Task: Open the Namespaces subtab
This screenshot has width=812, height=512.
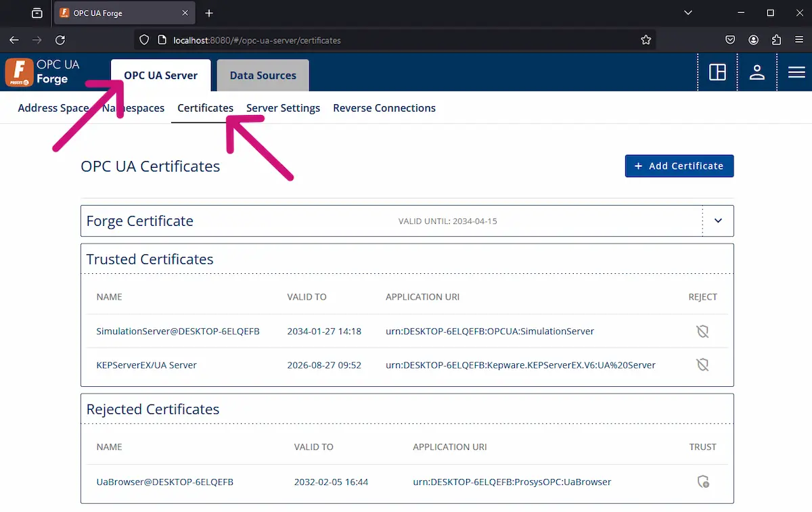Action: (133, 108)
